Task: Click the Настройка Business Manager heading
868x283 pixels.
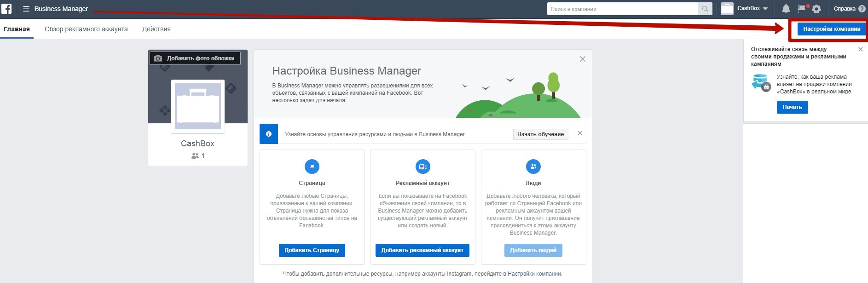Action: 347,71
